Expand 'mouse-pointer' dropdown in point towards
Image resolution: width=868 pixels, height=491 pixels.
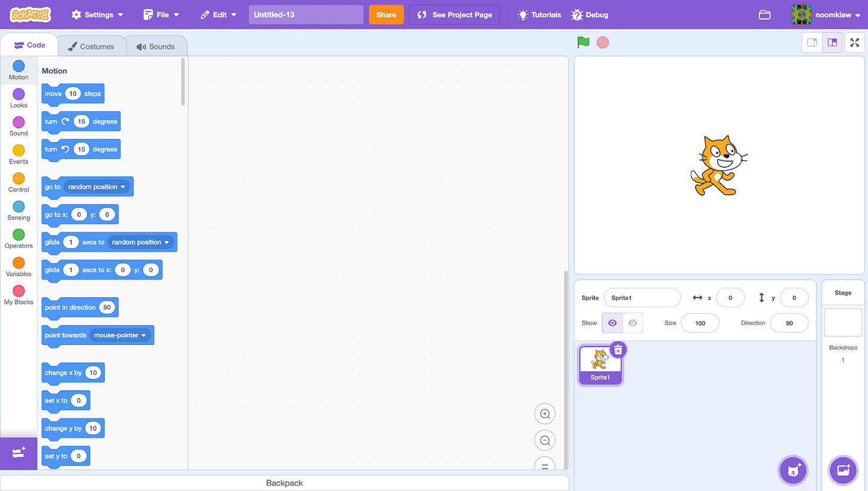coord(120,335)
